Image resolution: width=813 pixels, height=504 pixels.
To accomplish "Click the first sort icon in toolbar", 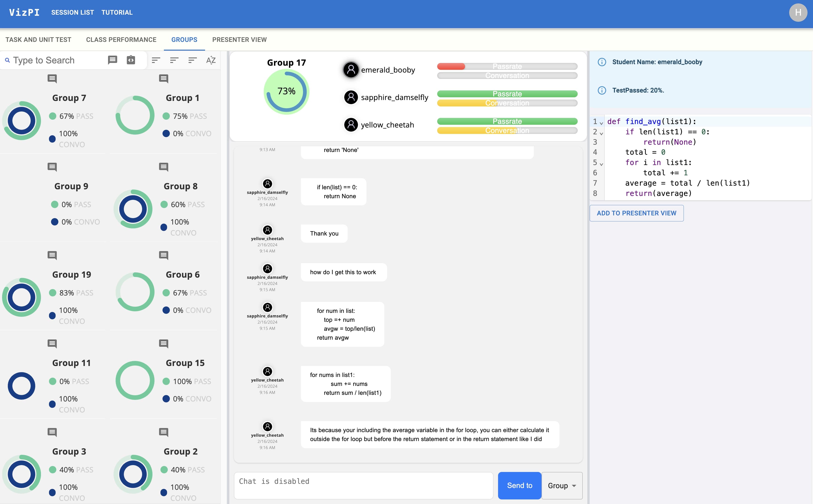I will pyautogui.click(x=156, y=60).
